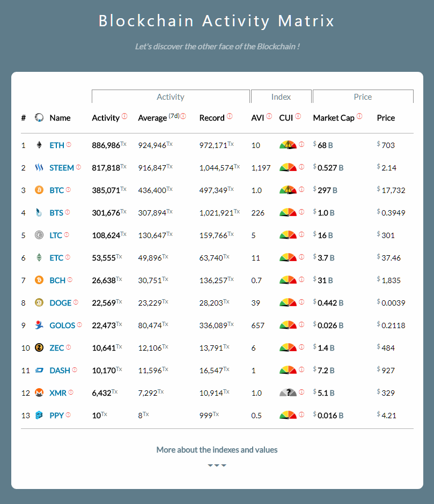Click BTC market cap 297 B
This screenshot has height=504, width=434.
click(325, 190)
